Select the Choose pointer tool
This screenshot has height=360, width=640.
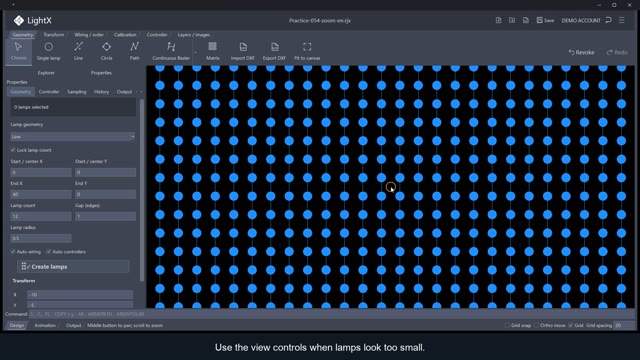pos(18,51)
